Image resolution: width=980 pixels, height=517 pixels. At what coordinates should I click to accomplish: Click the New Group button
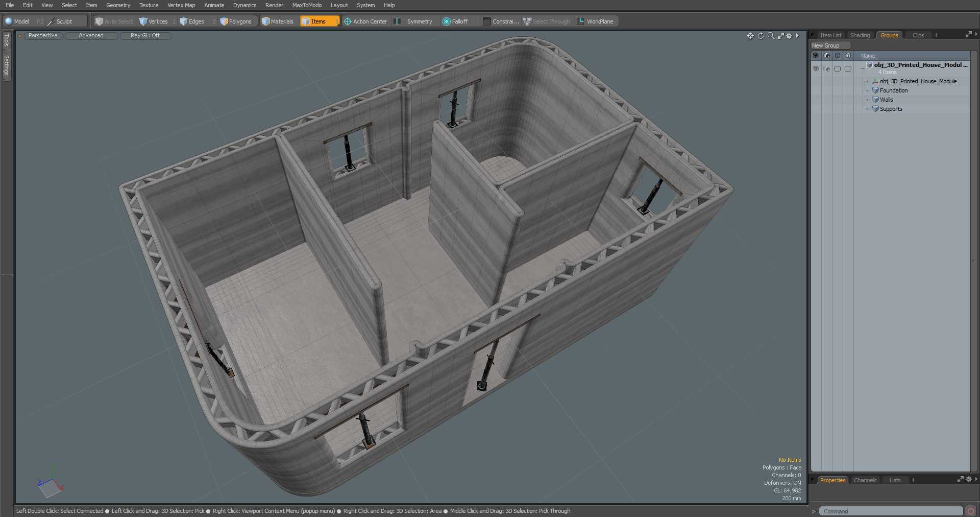tap(830, 45)
